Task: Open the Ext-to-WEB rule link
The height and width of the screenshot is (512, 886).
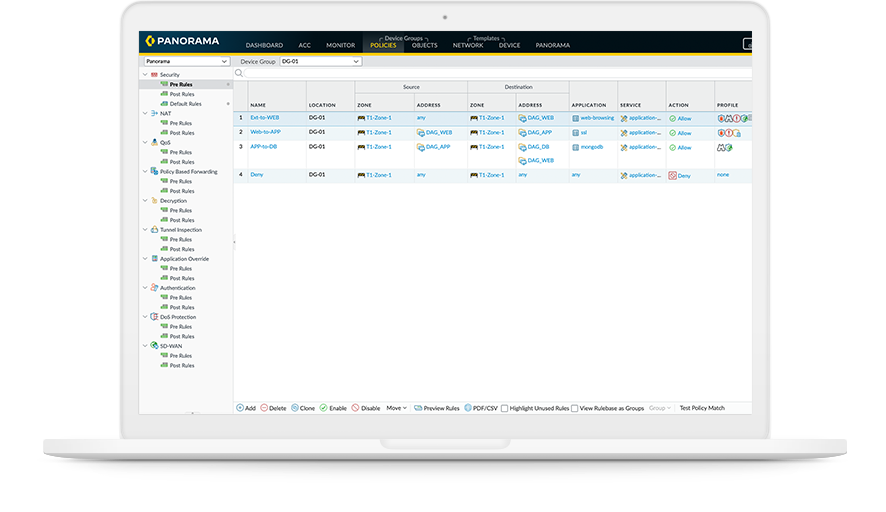Action: [265, 118]
